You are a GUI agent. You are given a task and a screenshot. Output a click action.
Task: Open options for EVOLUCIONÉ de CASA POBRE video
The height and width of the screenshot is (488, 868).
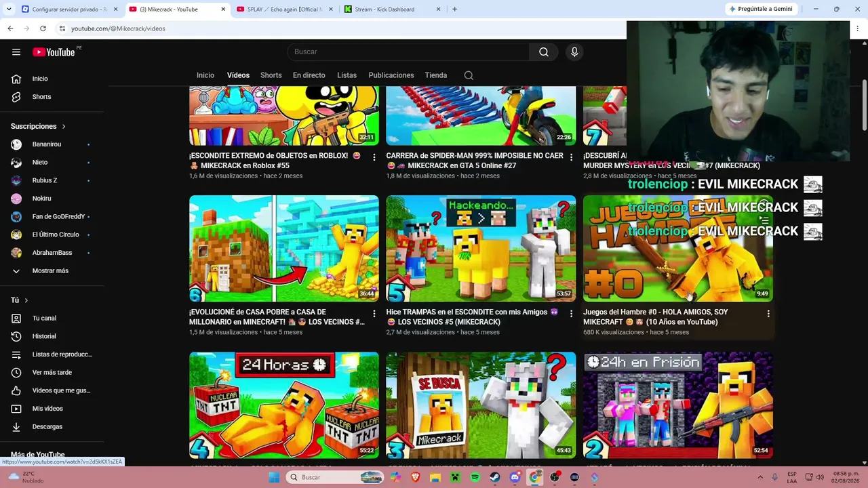[374, 314]
